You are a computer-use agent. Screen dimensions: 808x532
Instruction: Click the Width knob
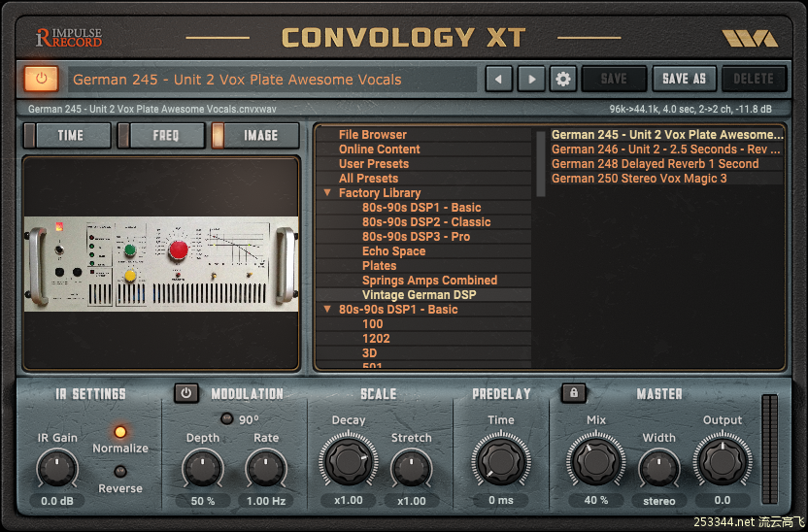pos(659,469)
